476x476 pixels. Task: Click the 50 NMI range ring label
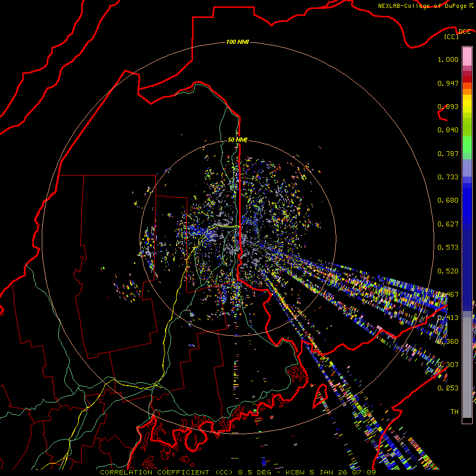click(237, 140)
